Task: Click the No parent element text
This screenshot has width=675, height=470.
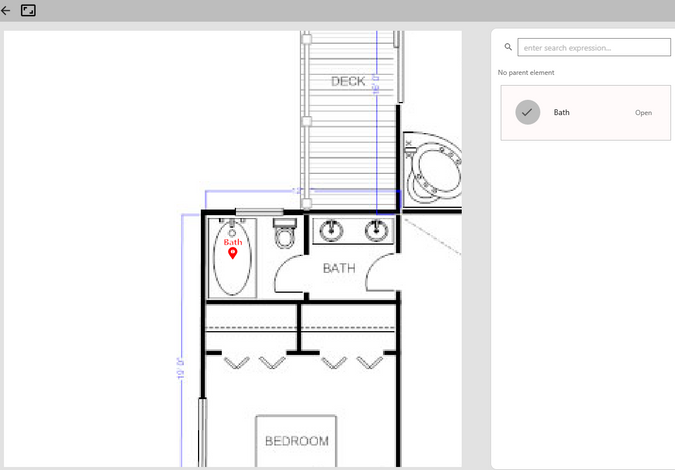Action: pos(526,73)
